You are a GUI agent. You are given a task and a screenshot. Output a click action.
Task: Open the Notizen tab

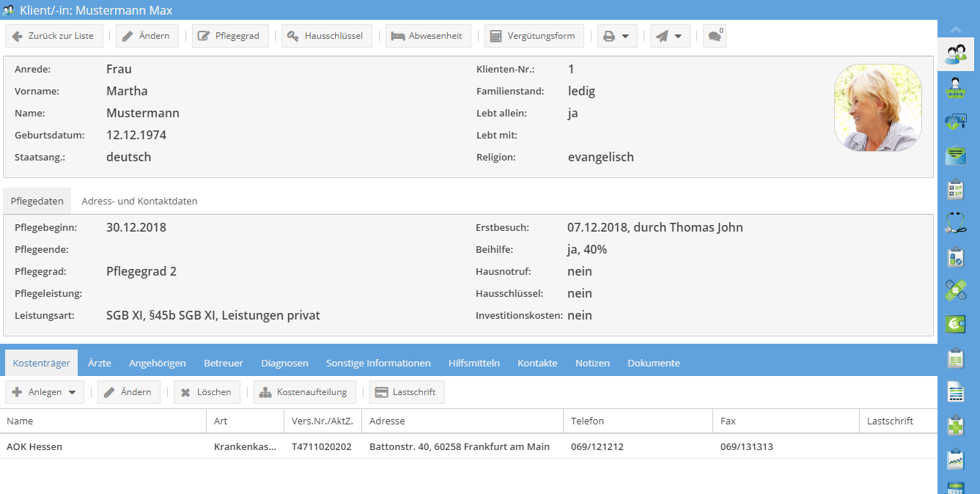[x=592, y=363]
